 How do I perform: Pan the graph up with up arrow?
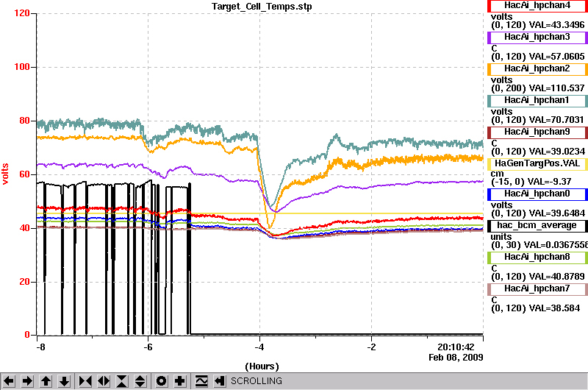(46, 381)
